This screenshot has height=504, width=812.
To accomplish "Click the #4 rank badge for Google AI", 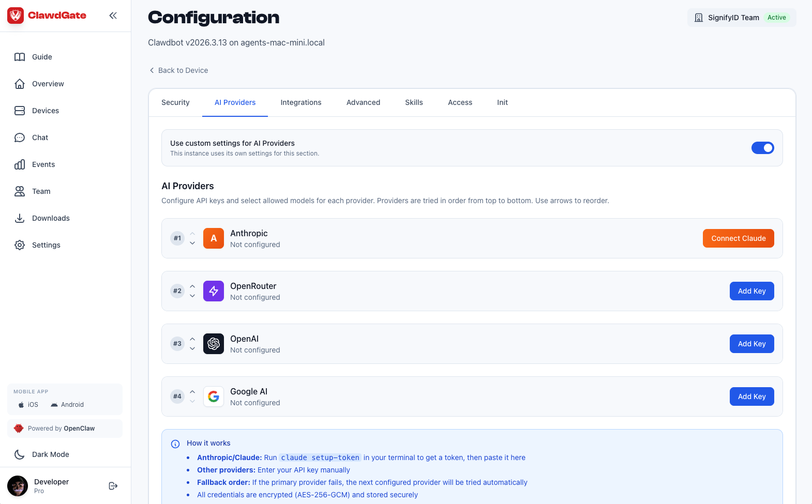I will (177, 396).
